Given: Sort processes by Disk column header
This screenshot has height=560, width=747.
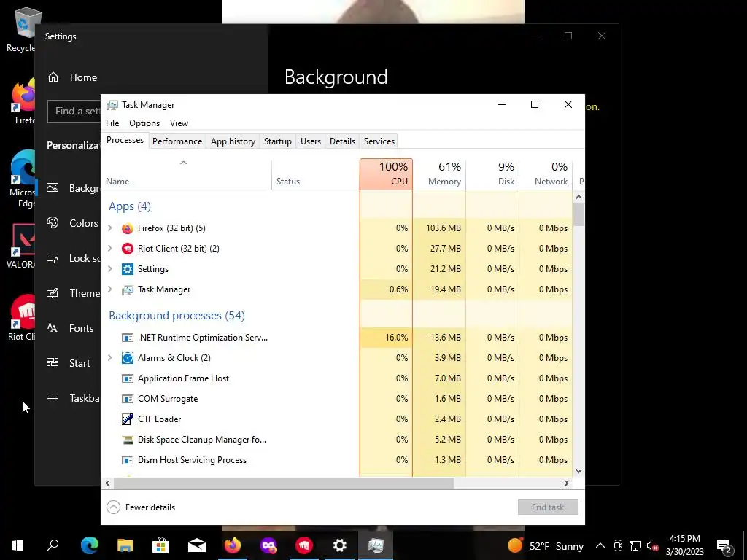Looking at the screenshot, I should point(492,174).
